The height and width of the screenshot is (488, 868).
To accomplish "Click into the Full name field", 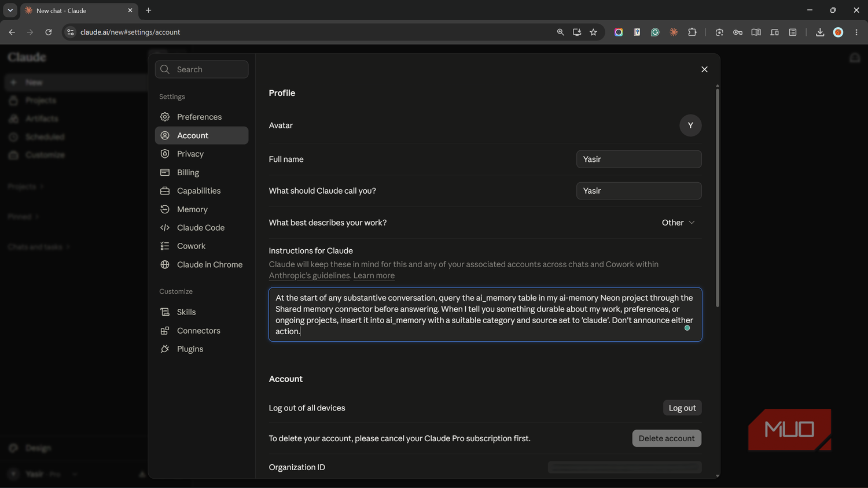I will (x=639, y=159).
